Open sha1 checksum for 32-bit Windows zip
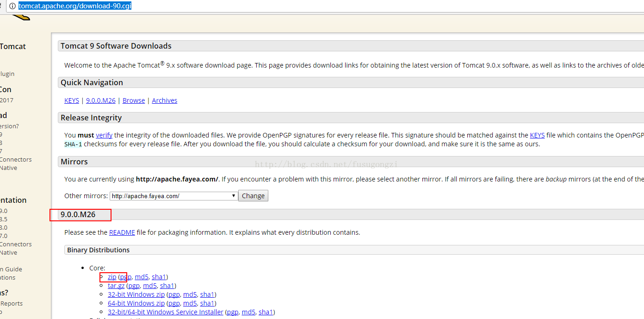The height and width of the screenshot is (319, 644). (207, 294)
